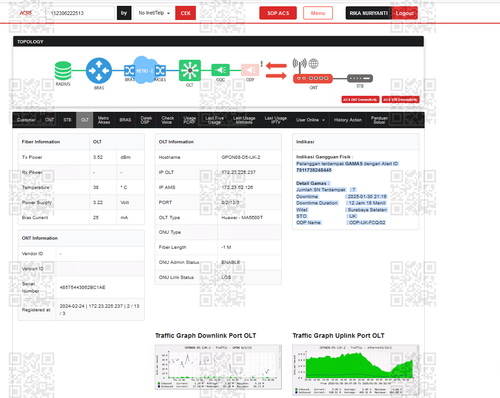Select the active OLT tab
Screen dimensions: 500x398
coord(85,120)
